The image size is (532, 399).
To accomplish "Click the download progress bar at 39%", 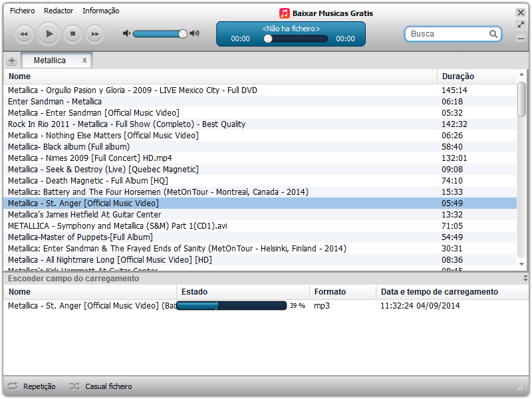I will (231, 306).
